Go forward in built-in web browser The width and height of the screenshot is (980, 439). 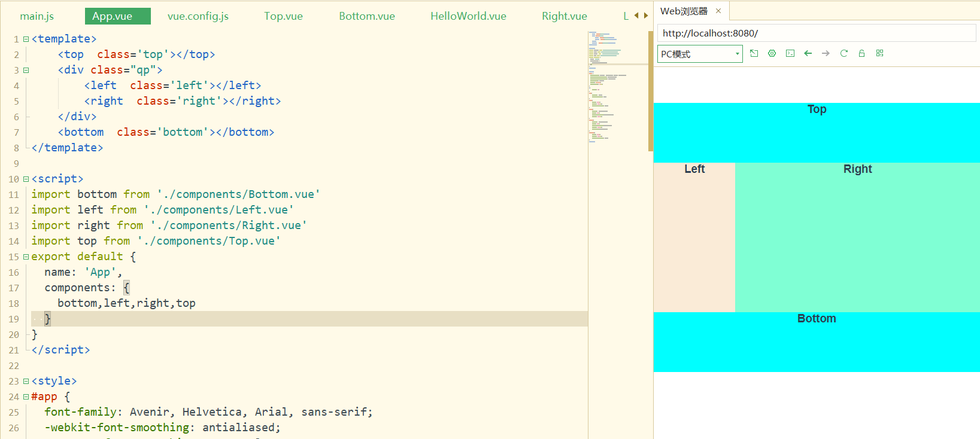point(826,53)
